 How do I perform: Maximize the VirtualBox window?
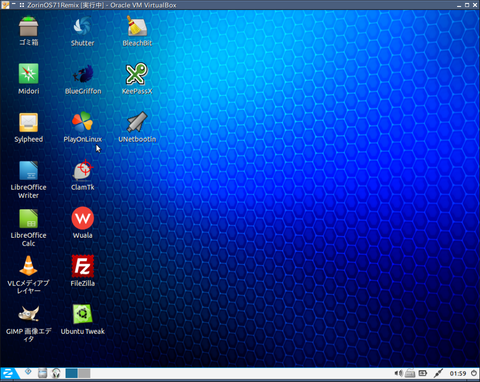coord(467,5)
